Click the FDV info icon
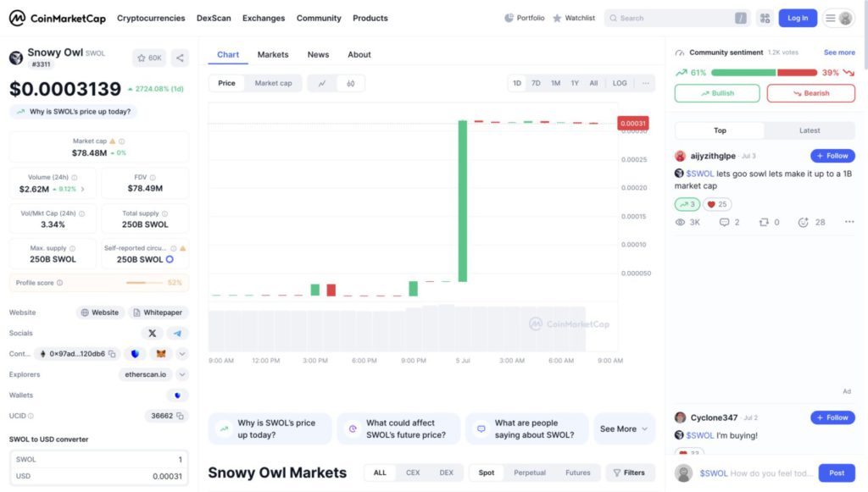The image size is (868, 492). pyautogui.click(x=153, y=178)
